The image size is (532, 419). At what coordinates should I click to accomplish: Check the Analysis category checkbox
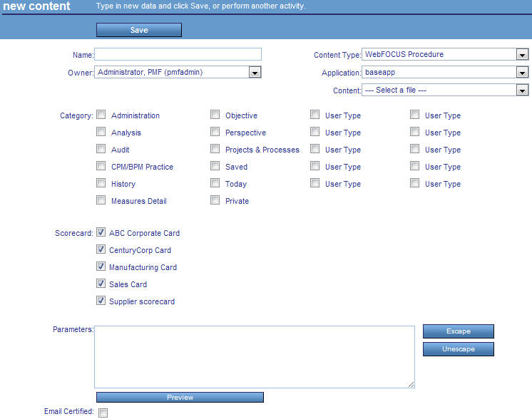(101, 132)
